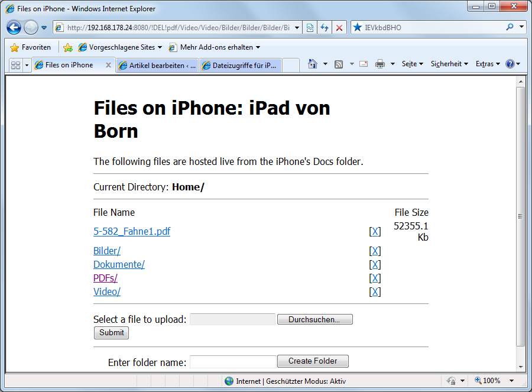Minimize the Internet Explorer window

tap(476, 7)
